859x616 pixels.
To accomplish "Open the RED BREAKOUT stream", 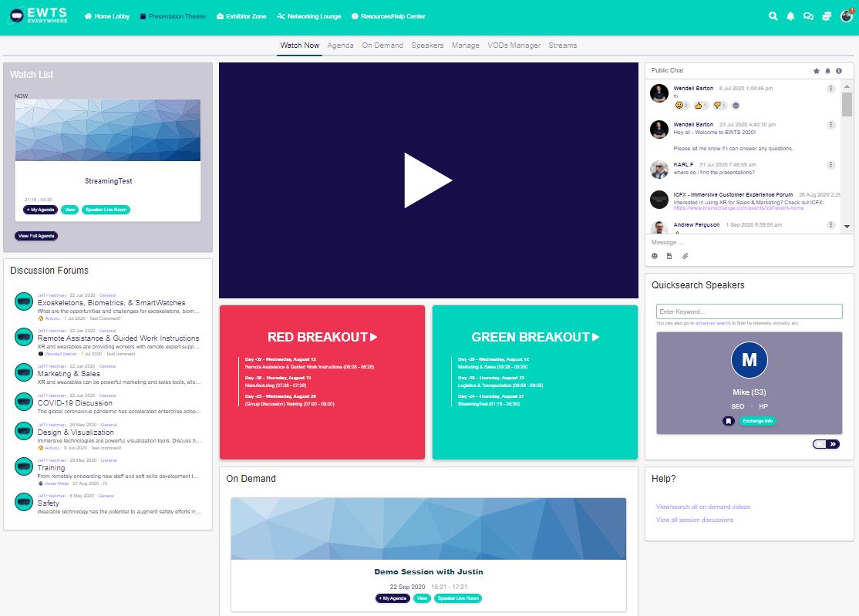I will tap(322, 337).
